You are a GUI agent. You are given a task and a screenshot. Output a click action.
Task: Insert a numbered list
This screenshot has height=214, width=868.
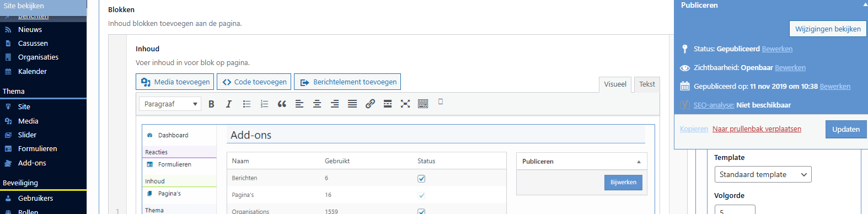click(264, 104)
